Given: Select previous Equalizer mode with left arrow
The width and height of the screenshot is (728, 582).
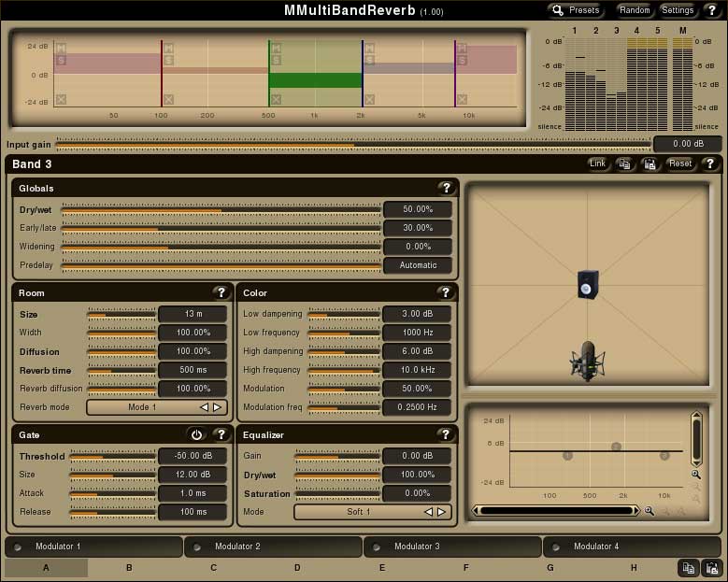Looking at the screenshot, I should pyautogui.click(x=429, y=511).
